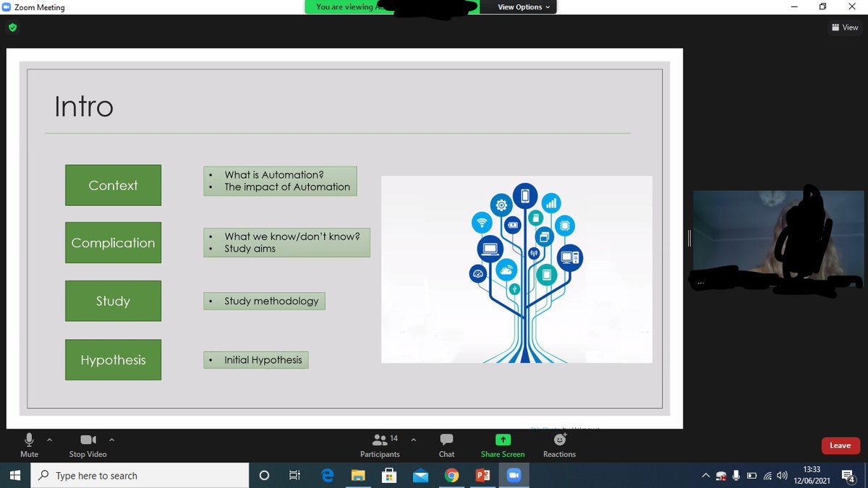Click the Zoom icon on taskbar
The image size is (868, 488).
514,476
